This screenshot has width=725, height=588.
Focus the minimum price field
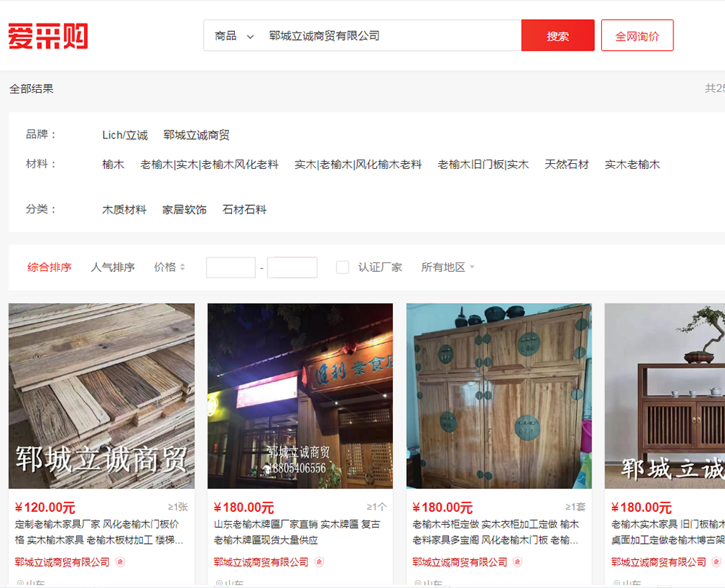(x=231, y=268)
